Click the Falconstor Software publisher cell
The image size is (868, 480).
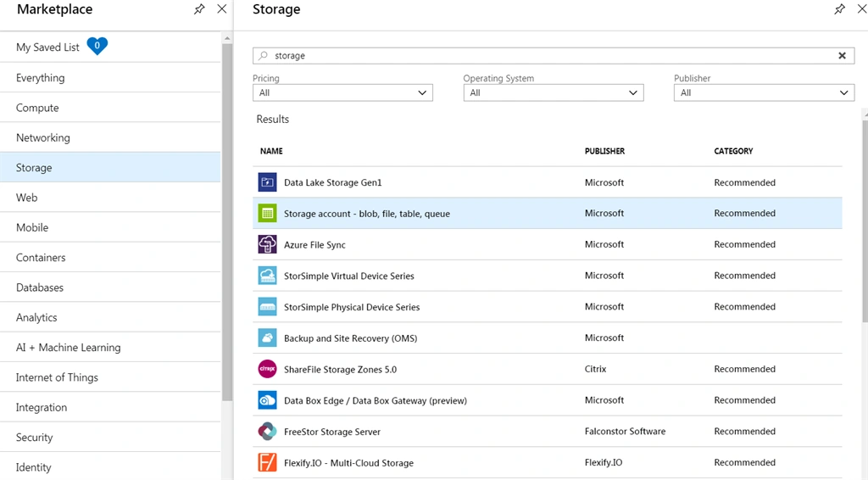point(625,431)
